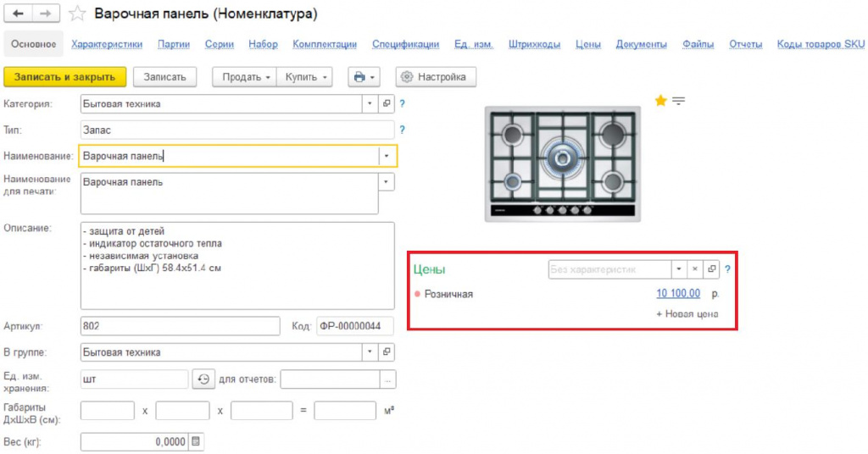Click the Записать button
Screen dimensions: 868x454
(x=165, y=77)
